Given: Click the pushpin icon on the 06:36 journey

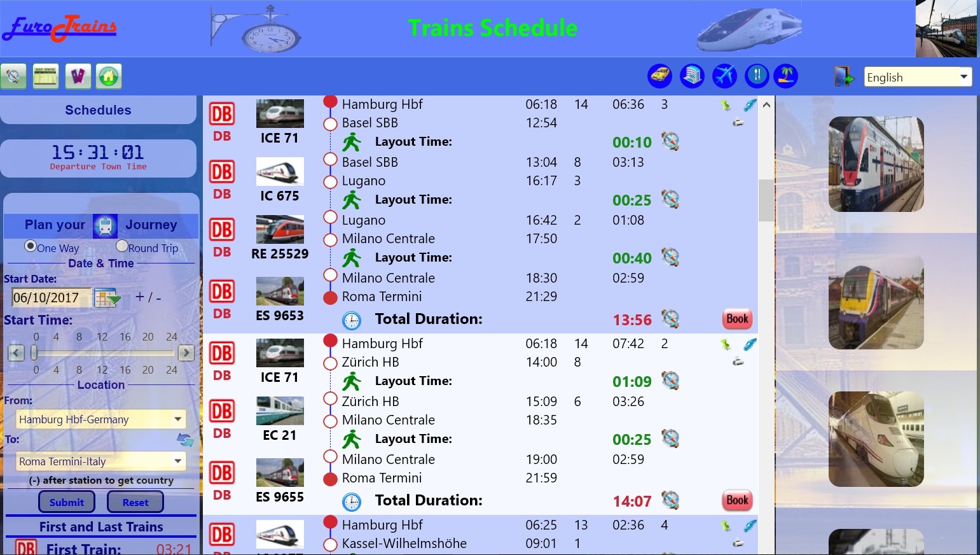Looking at the screenshot, I should 726,105.
